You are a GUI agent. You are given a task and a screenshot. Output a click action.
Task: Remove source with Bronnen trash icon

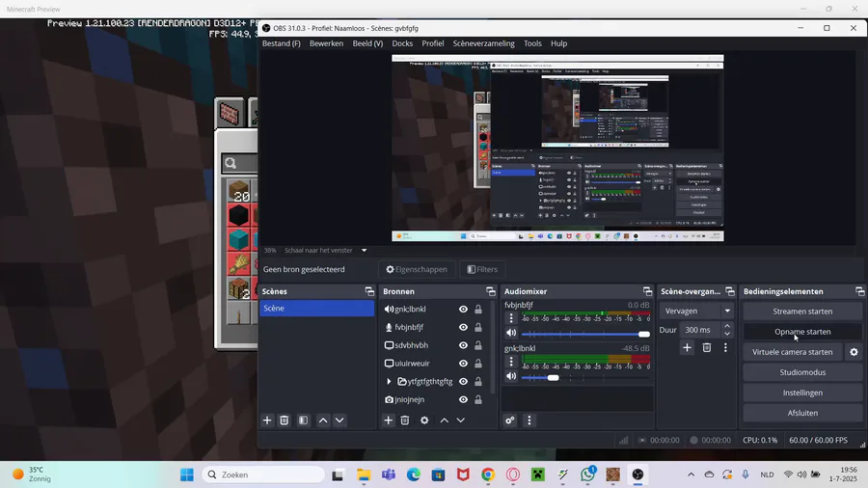405,420
